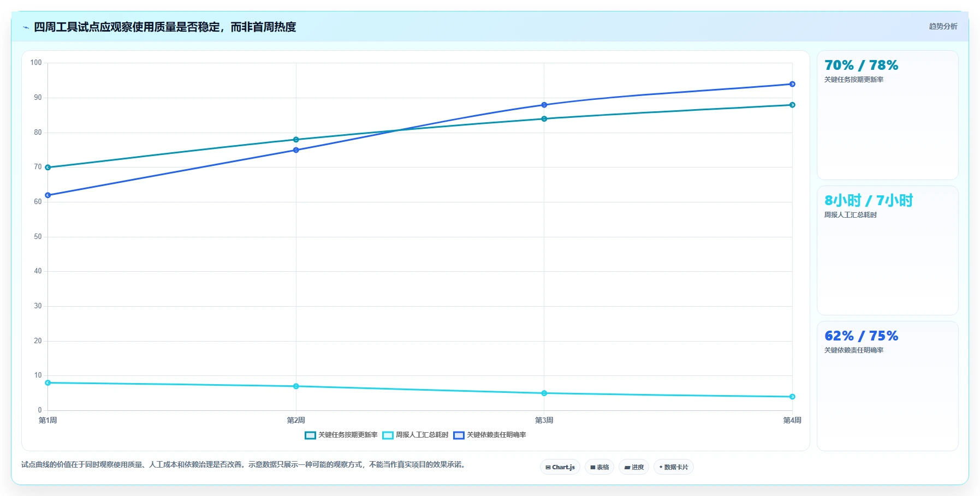The height and width of the screenshot is (496, 980).
Task: Click the 0 y-axis tick label
Action: tap(40, 410)
